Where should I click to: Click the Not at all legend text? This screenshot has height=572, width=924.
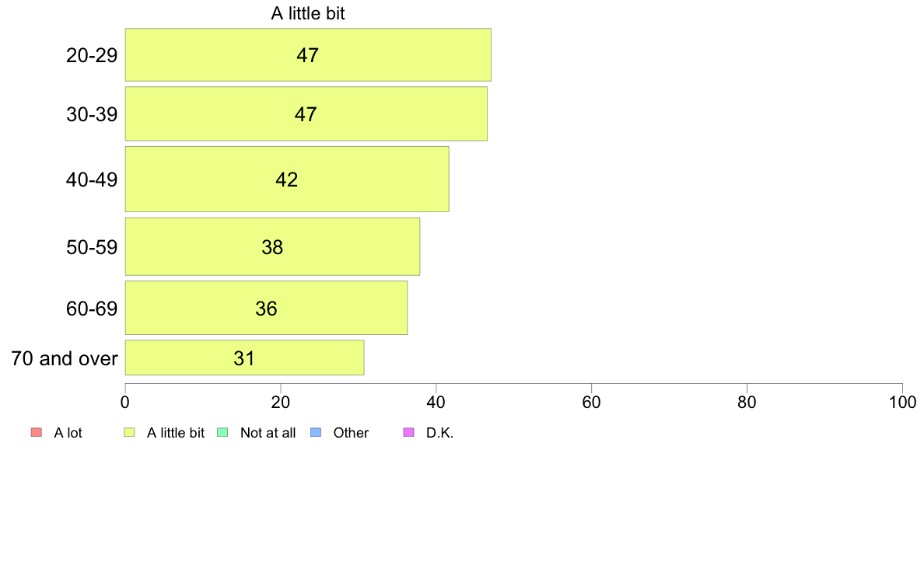268,433
